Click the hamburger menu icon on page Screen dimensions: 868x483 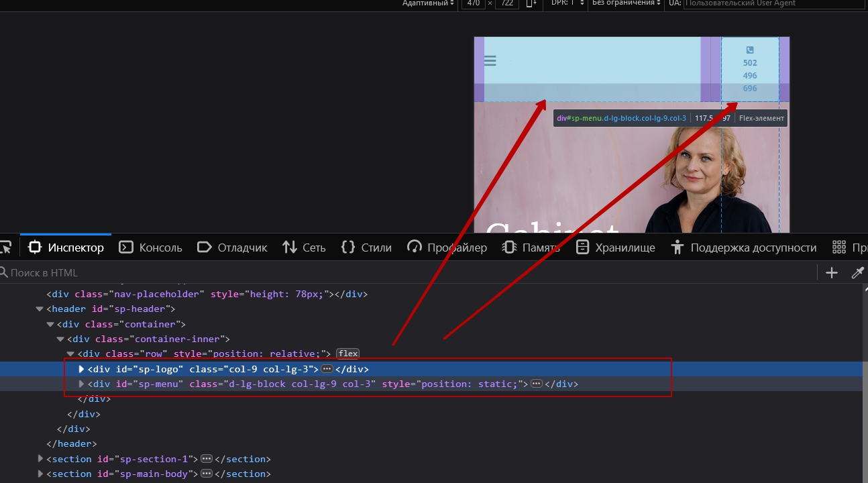490,61
